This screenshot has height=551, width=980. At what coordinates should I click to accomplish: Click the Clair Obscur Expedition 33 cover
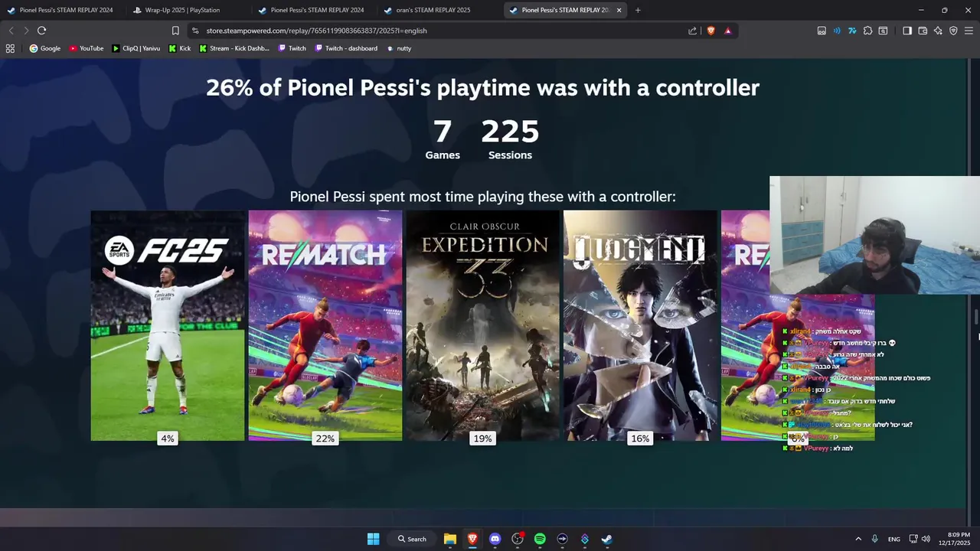[483, 325]
